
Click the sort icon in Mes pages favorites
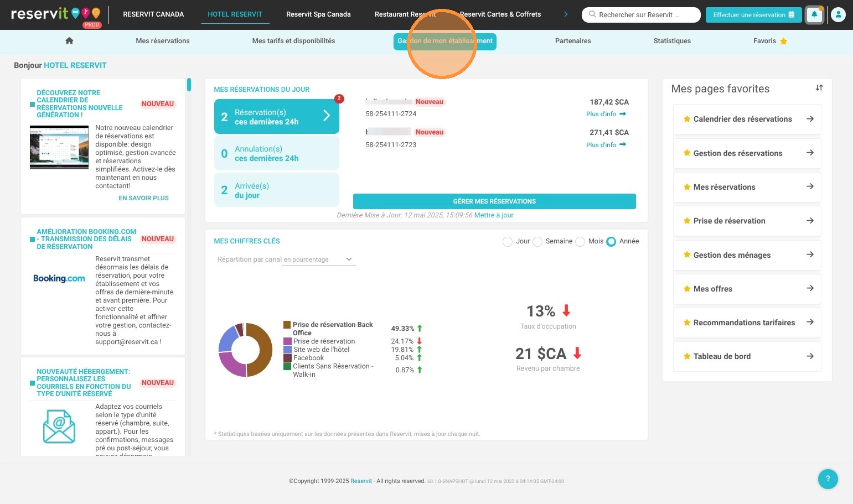coord(819,88)
